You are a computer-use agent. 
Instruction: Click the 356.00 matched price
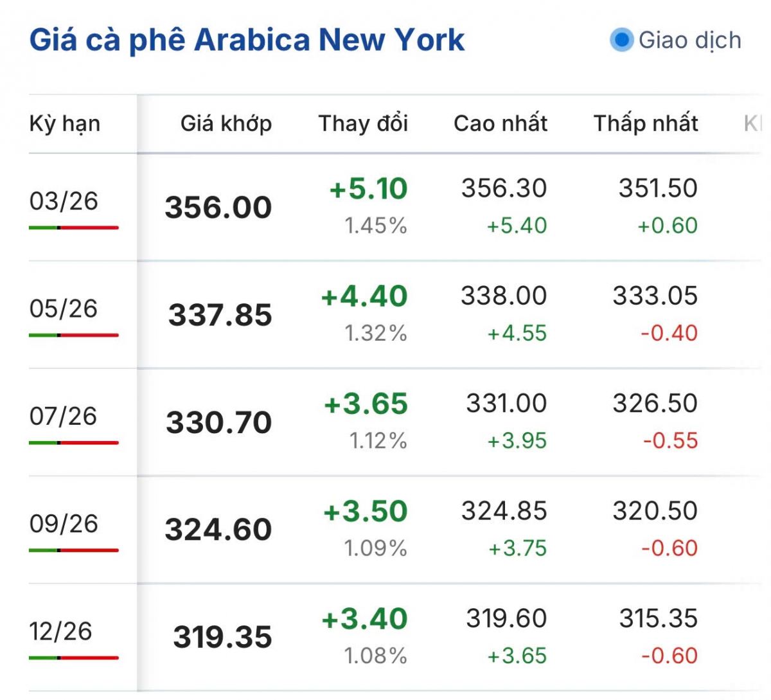(x=218, y=208)
